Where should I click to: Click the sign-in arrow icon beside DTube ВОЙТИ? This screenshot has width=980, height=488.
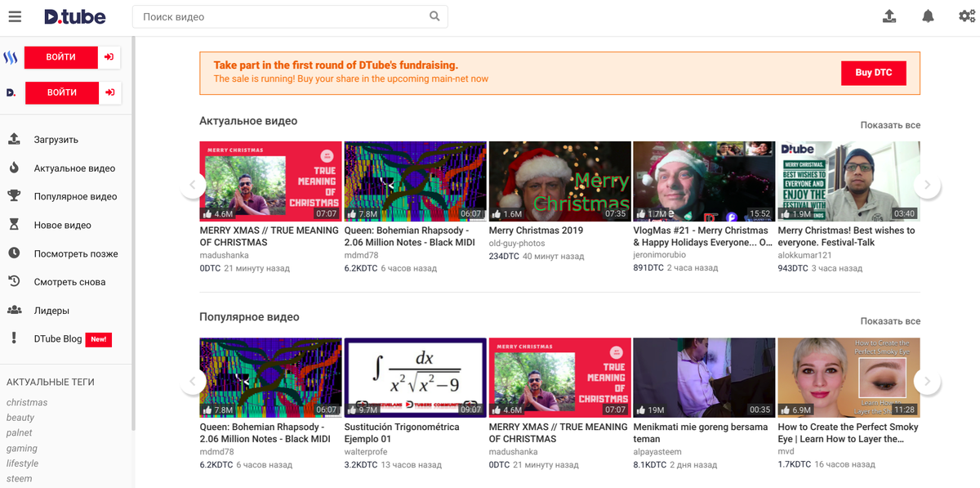(109, 92)
